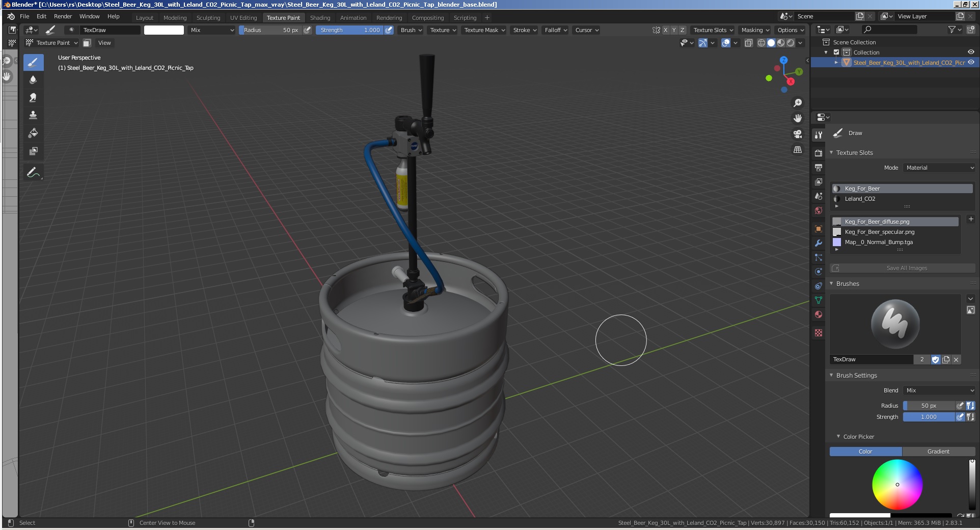This screenshot has width=980, height=530.
Task: Open the Render menu
Action: pyautogui.click(x=63, y=16)
